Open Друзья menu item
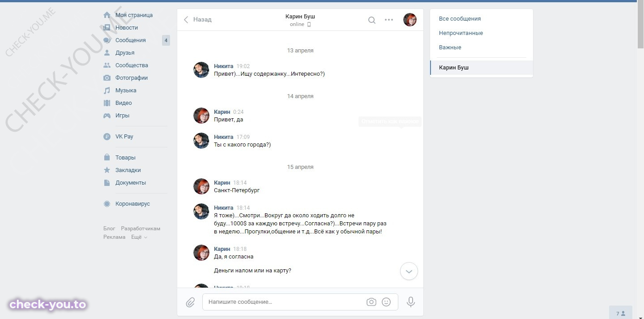 125,53
